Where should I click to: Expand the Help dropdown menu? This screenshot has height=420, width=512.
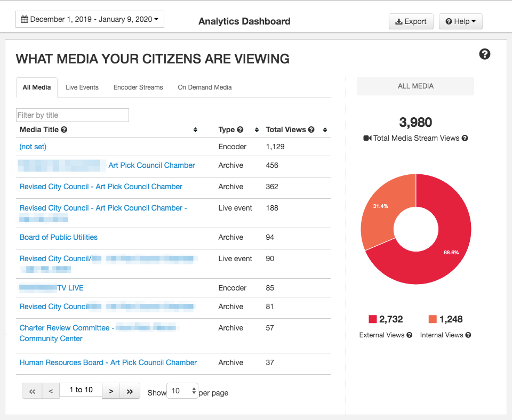click(460, 21)
